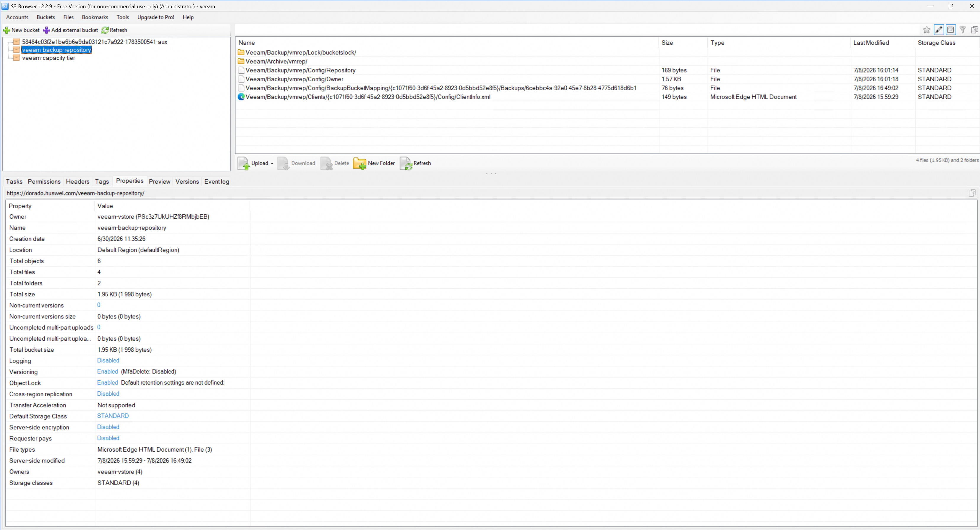
Task: Open the Files menu
Action: point(69,17)
